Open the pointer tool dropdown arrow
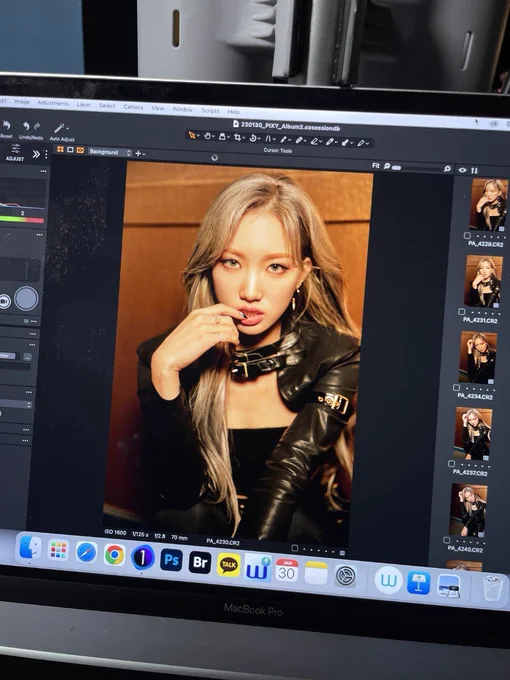This screenshot has width=510, height=680. coord(198,136)
